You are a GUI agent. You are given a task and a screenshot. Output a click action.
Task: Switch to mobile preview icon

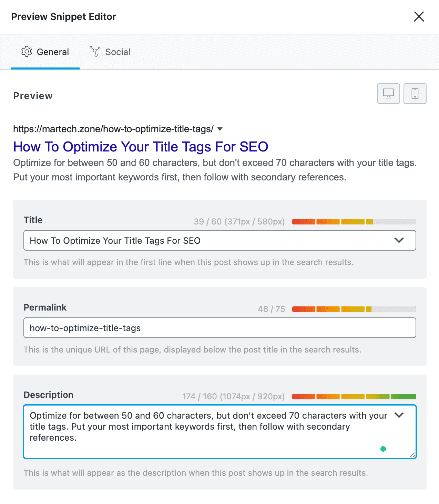click(x=415, y=94)
